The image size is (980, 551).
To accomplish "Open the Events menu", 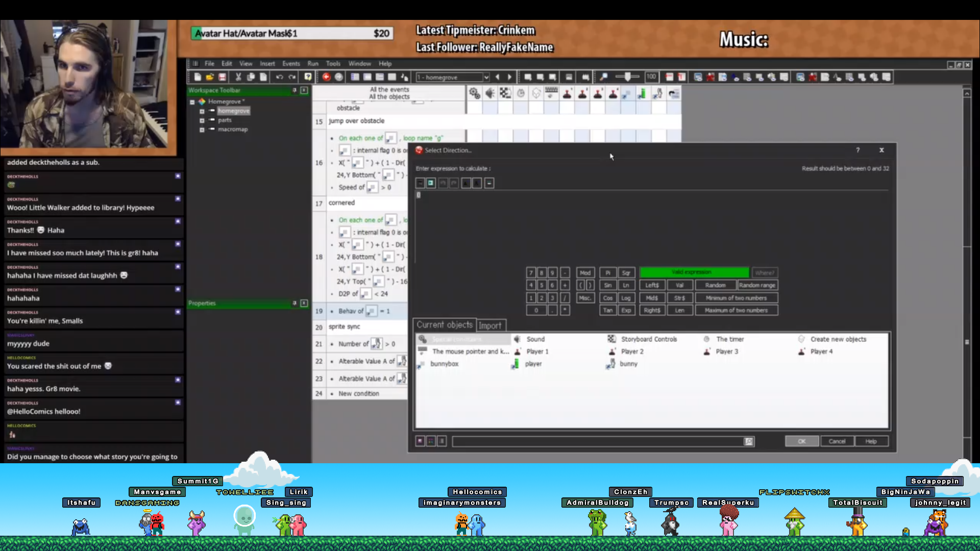I will (291, 64).
